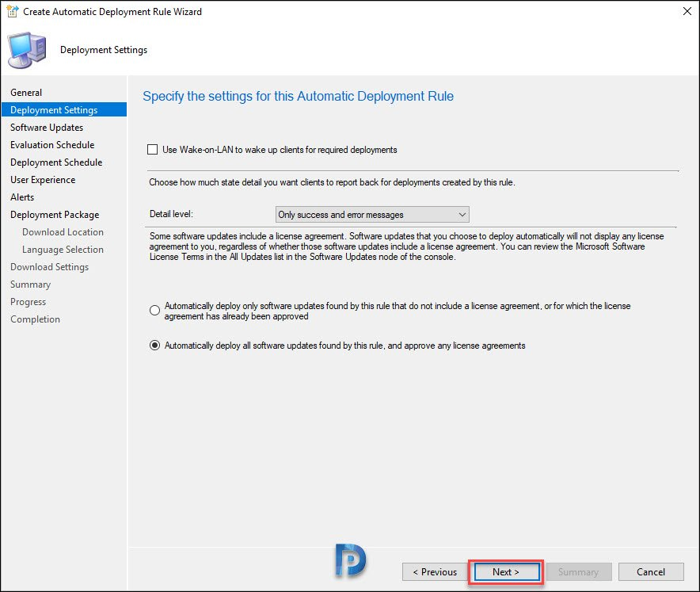Click the wizard title bar icon

[12, 11]
